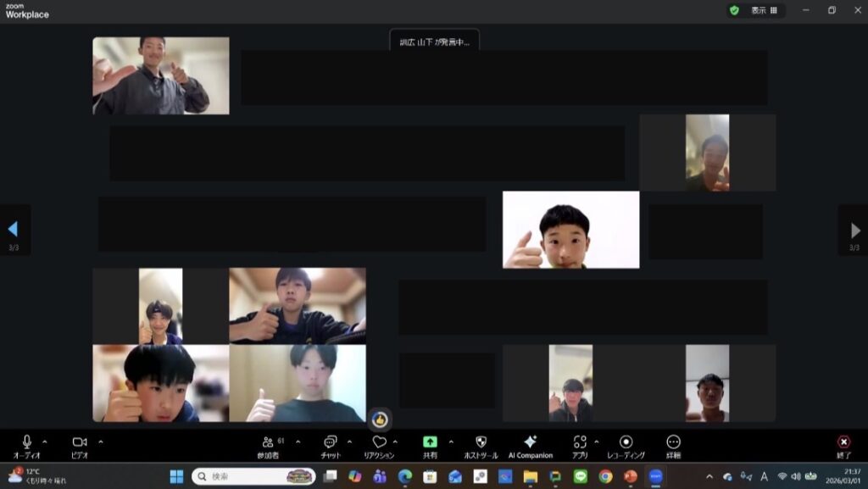Go to the previous gallery page with left arrow
The width and height of the screenshot is (868, 489).
coord(13,229)
